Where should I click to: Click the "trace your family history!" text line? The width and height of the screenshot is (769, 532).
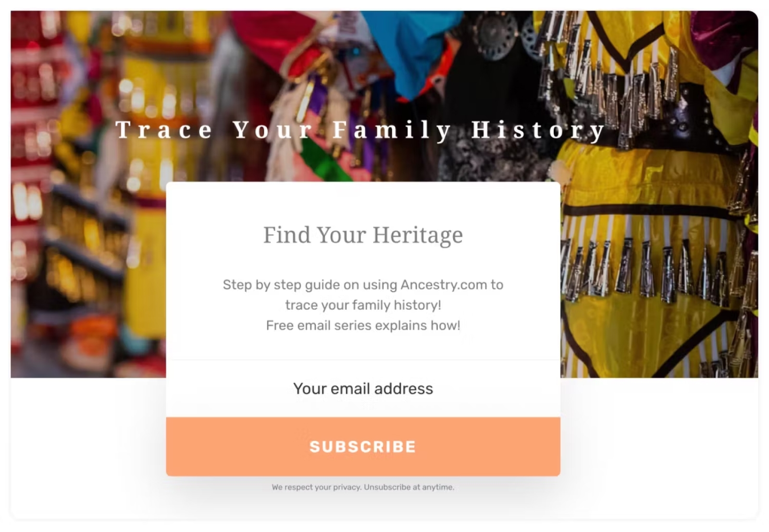(363, 305)
